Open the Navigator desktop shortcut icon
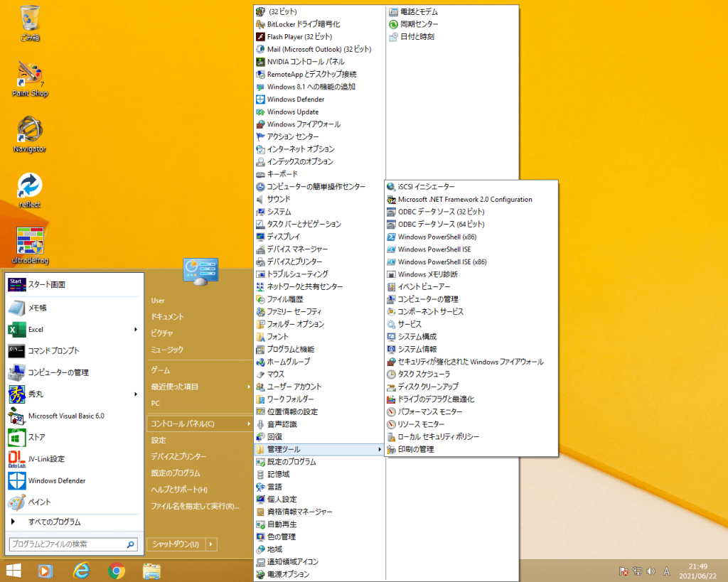The width and height of the screenshot is (728, 582). (x=30, y=134)
